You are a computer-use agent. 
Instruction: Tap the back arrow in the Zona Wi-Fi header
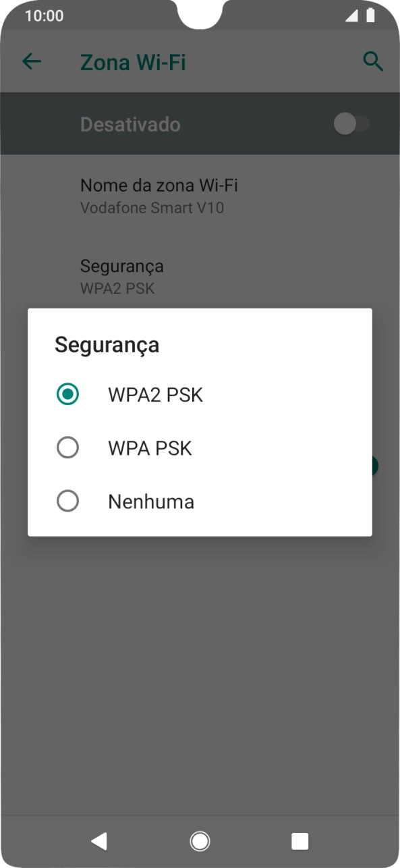(30, 61)
